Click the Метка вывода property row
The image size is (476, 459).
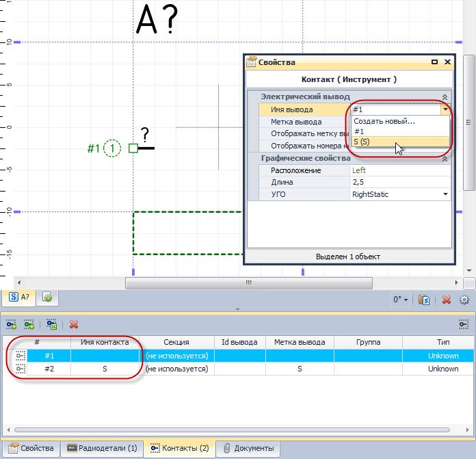304,122
